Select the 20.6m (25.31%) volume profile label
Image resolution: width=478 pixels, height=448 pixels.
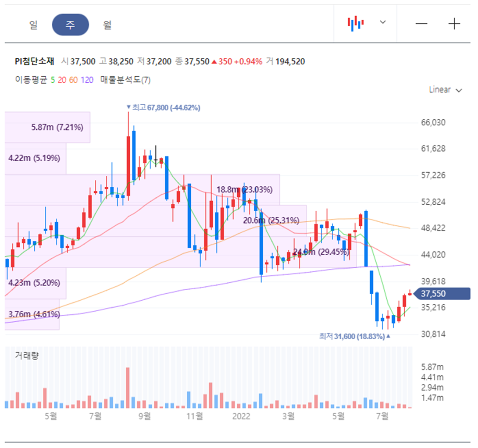(x=271, y=220)
